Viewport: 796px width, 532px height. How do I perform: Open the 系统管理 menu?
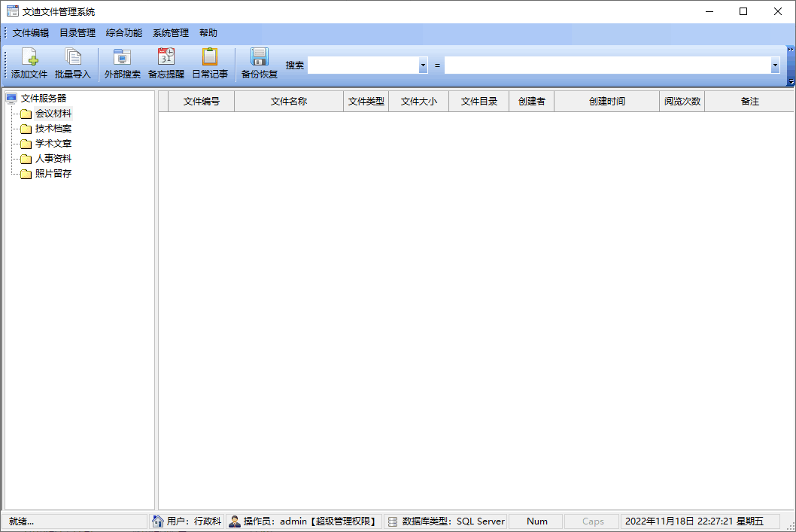pyautogui.click(x=171, y=33)
